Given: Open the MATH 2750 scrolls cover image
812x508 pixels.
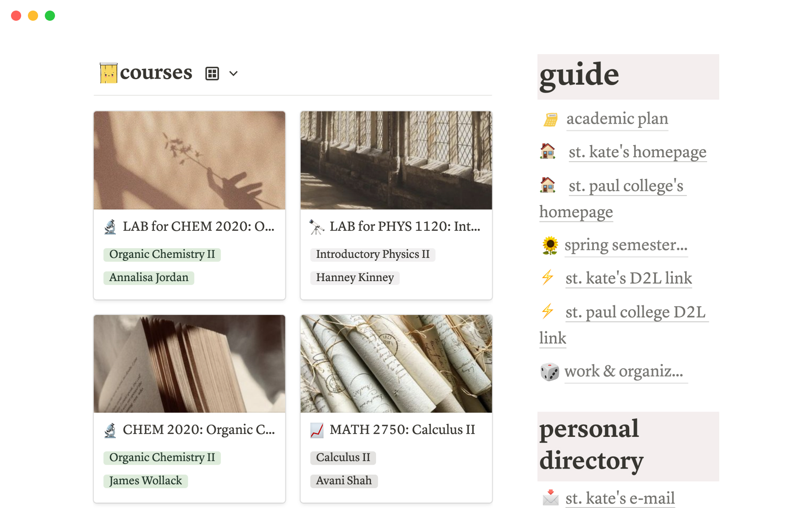Looking at the screenshot, I should (396, 364).
